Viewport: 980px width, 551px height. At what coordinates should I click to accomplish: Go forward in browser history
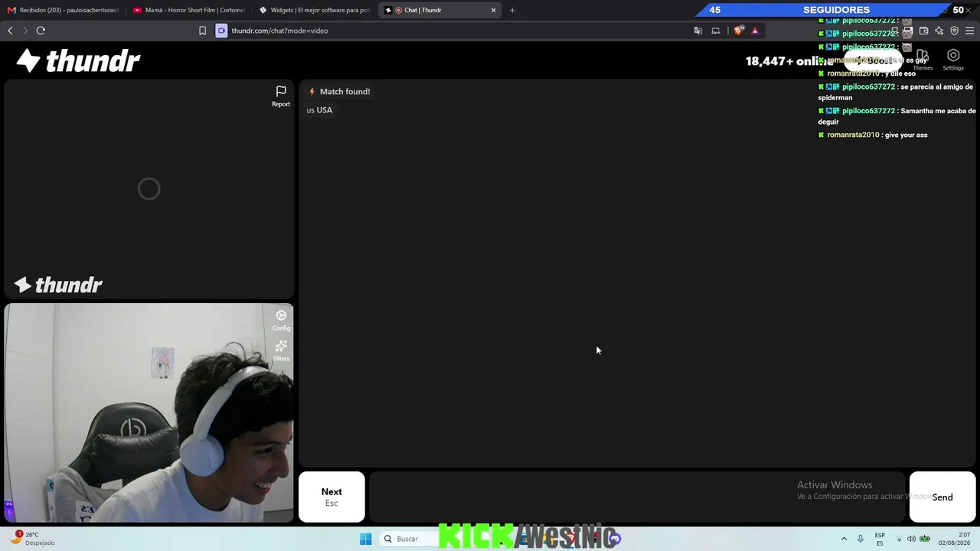[x=24, y=31]
